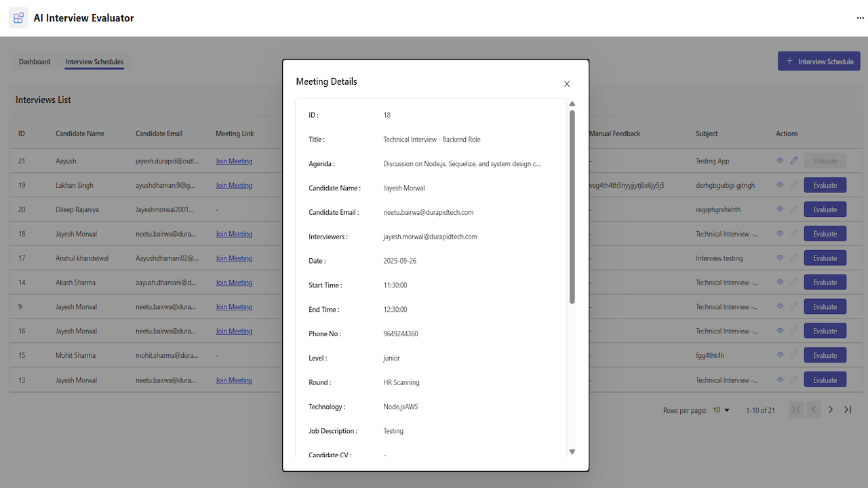The width and height of the screenshot is (868, 488).
Task: Click the dialog scrollbar down arrow
Action: click(572, 451)
